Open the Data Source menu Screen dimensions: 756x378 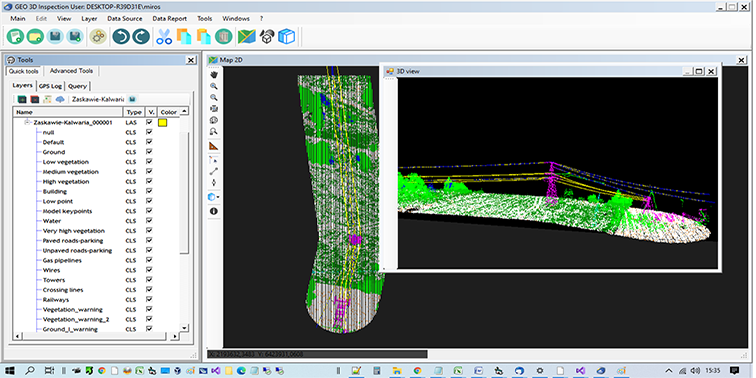[125, 18]
